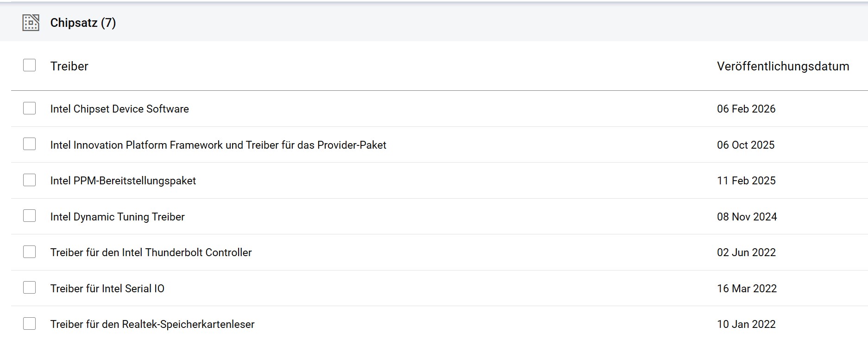
Task: Collapse the Chipsatz (7) section header
Action: [x=434, y=23]
